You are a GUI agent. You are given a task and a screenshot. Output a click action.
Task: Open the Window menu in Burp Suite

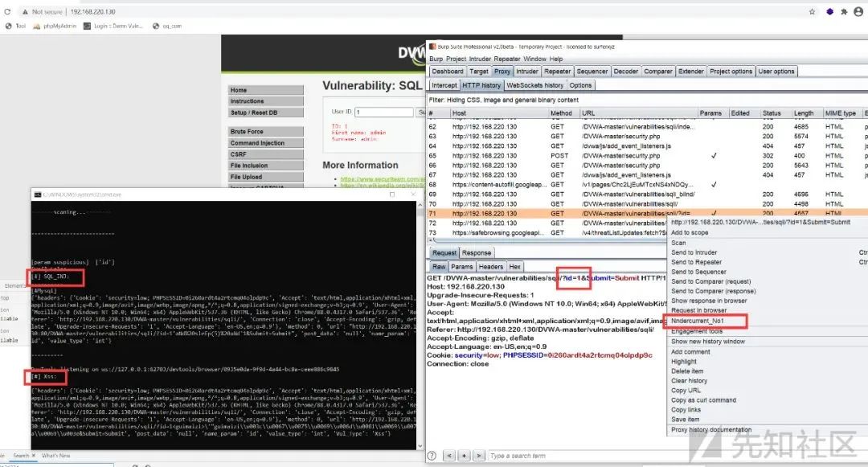point(534,59)
